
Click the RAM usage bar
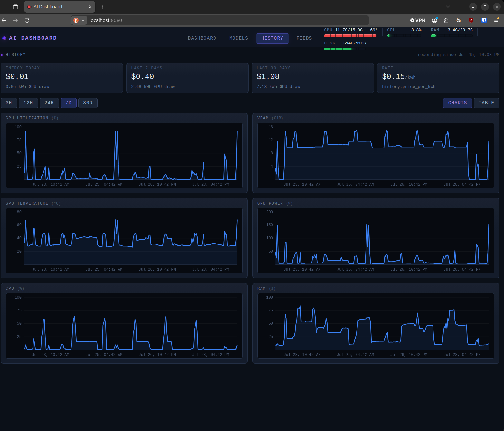pos(452,36)
